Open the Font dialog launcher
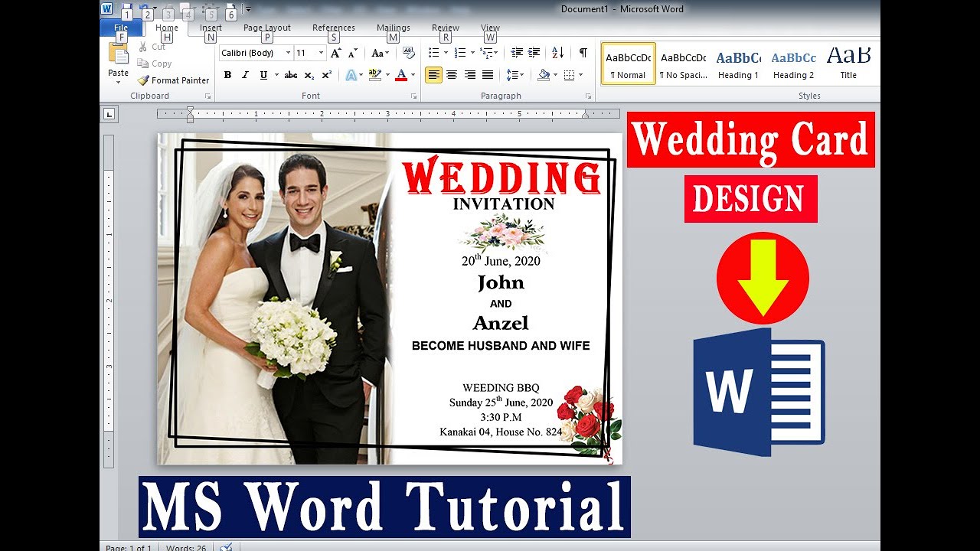Viewport: 980px width, 551px height. tap(414, 96)
